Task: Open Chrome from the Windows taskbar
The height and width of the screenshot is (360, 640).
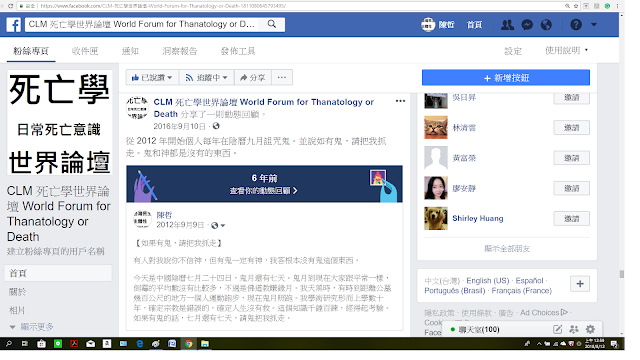Action: click(x=188, y=344)
